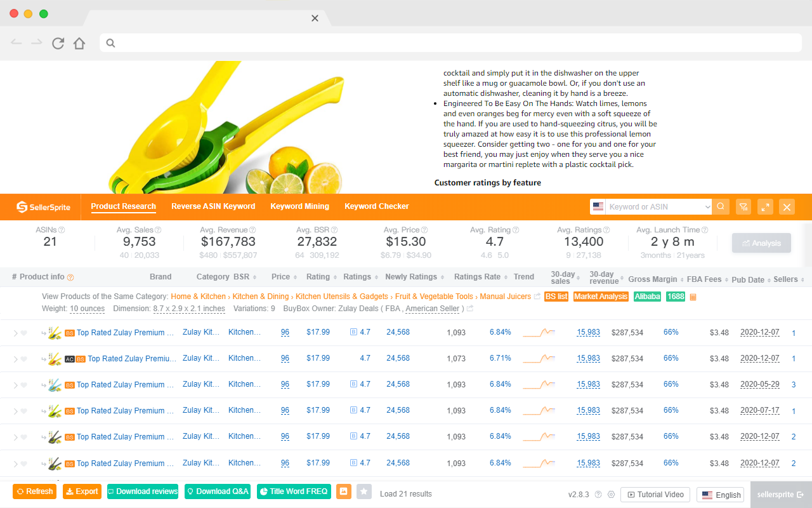Click the help icon next to Avg. Launch Time
The height and width of the screenshot is (508, 812).
tap(705, 230)
